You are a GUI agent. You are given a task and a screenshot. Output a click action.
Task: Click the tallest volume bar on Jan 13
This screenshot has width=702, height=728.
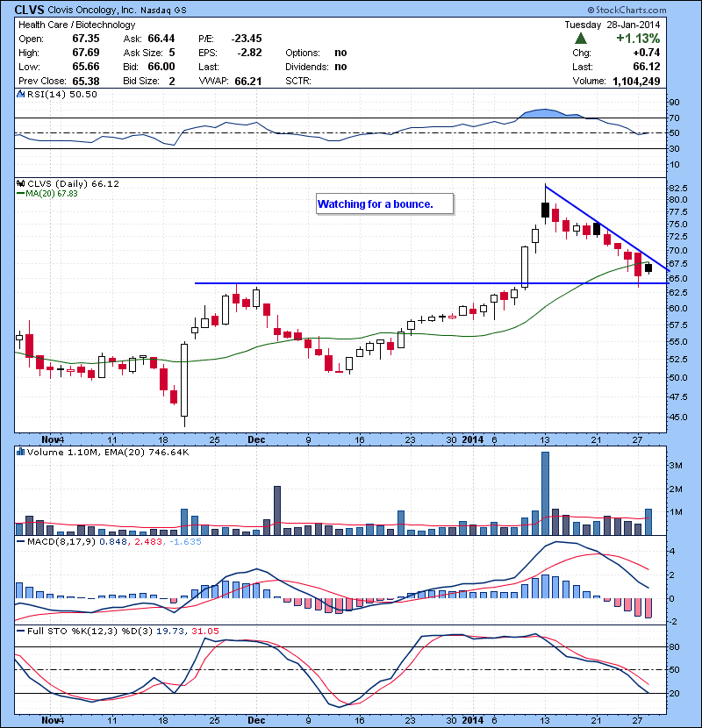click(x=546, y=493)
